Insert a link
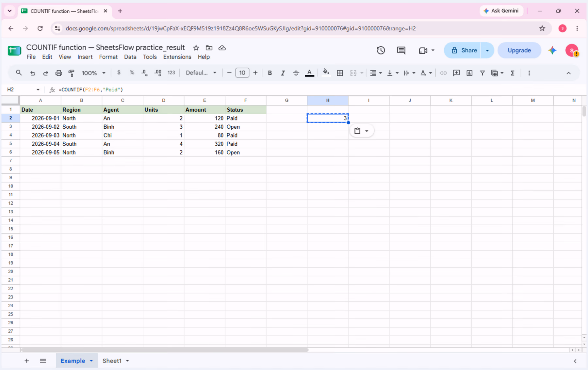 [x=443, y=73]
